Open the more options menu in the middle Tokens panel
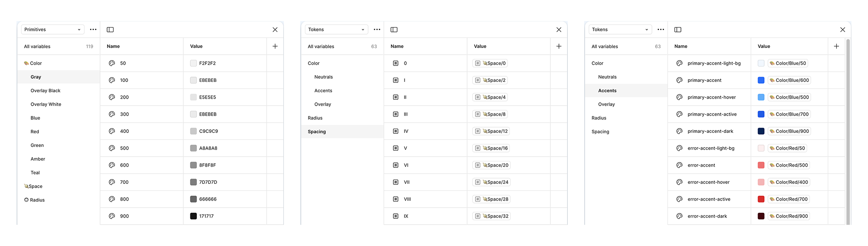Viewport: 868px width, 246px height. point(377,29)
